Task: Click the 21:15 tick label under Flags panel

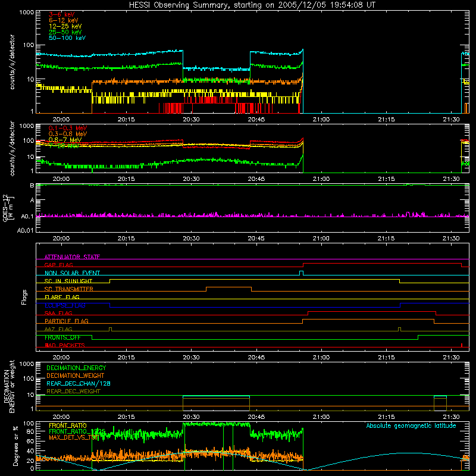Action: [x=386, y=358]
